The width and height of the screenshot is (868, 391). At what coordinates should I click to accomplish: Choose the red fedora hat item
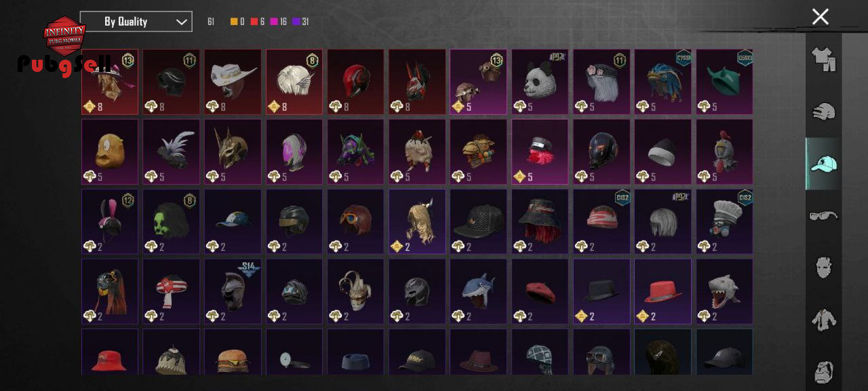click(x=663, y=291)
